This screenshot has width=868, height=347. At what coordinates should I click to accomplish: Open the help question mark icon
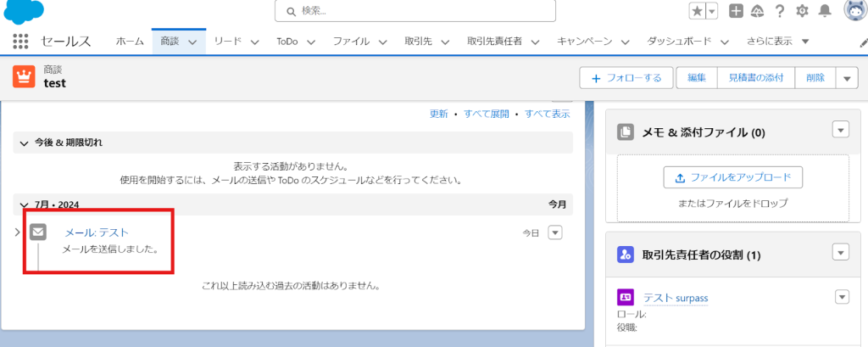click(780, 11)
